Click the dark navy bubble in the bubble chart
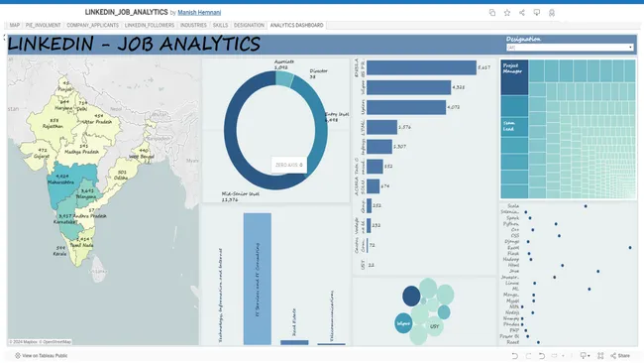Screen dimensions: 644x363 411,296
